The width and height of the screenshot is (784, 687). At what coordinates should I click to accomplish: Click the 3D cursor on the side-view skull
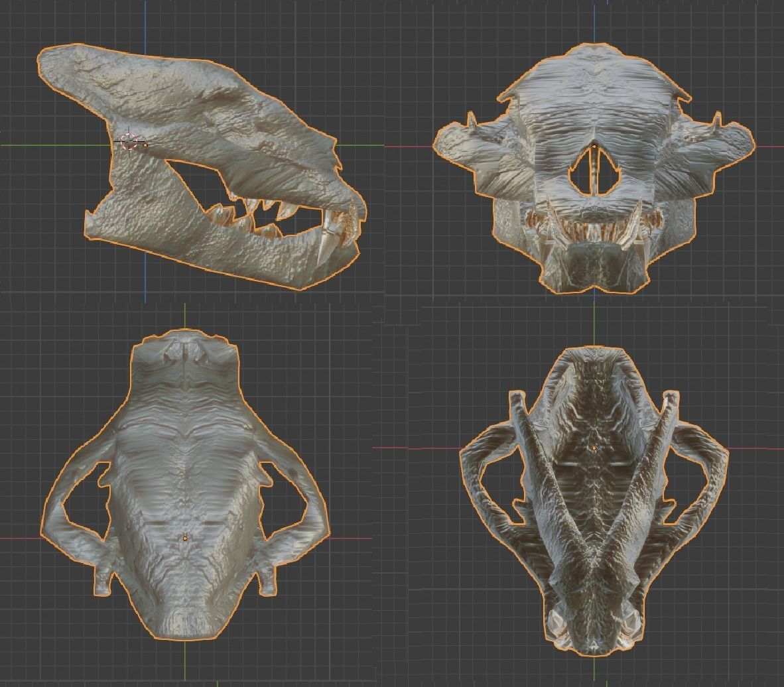(129, 142)
